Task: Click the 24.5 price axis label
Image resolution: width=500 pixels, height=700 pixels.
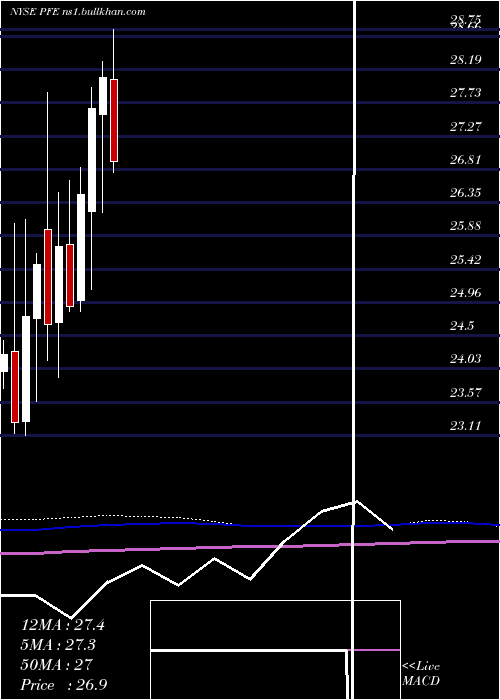Action: [462, 326]
